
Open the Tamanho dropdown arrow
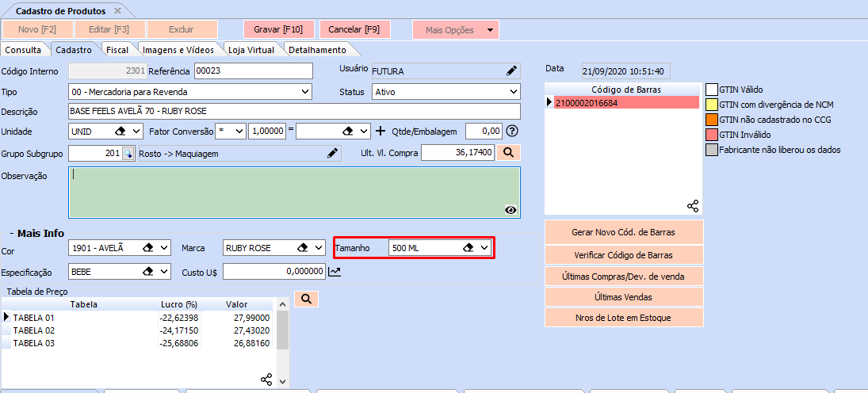[x=484, y=248]
